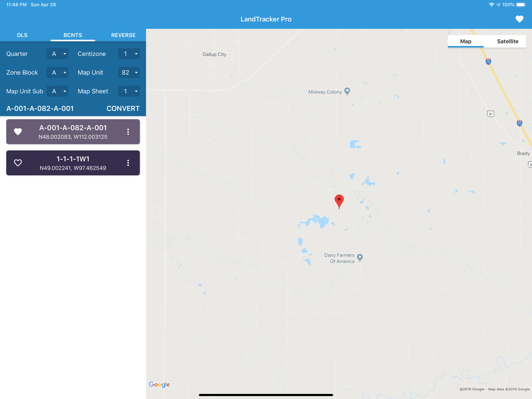This screenshot has height=399, width=532.
Task: Click the US Route 91 shield
Action: tap(490, 114)
